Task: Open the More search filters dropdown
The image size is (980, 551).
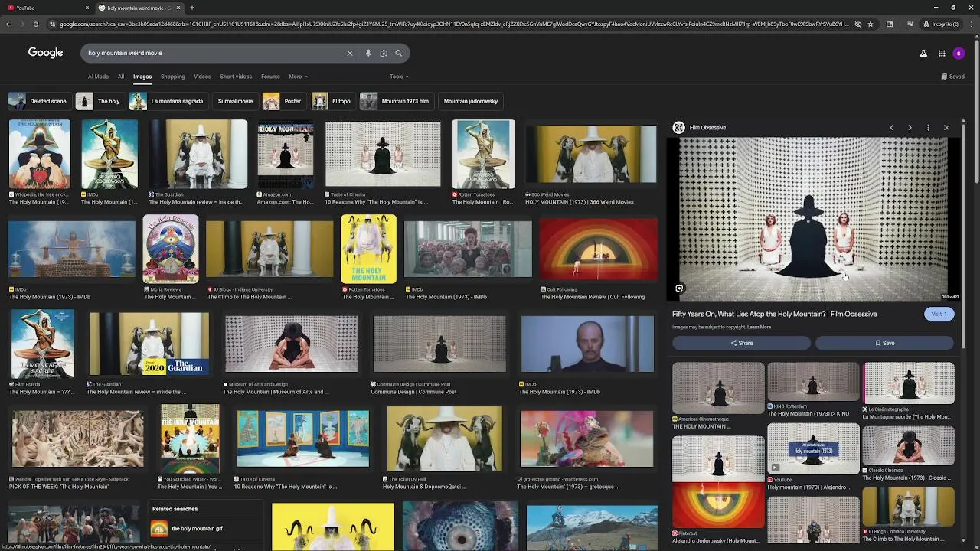Action: pyautogui.click(x=298, y=77)
